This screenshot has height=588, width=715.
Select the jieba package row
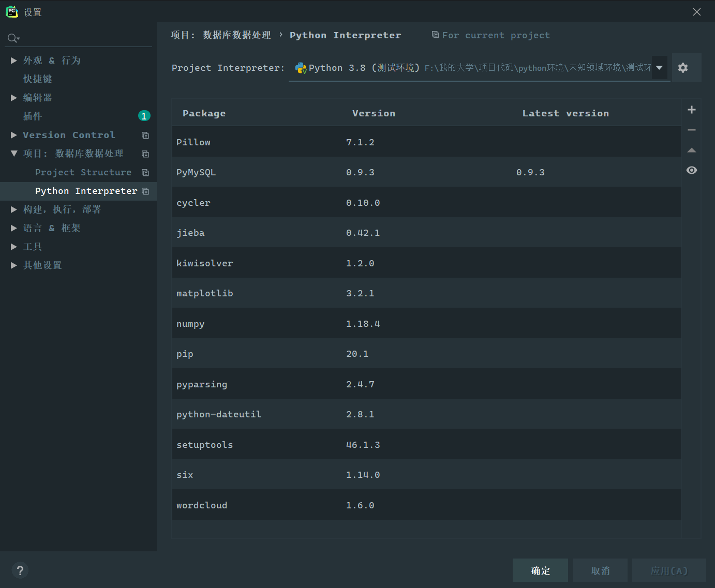tap(426, 233)
